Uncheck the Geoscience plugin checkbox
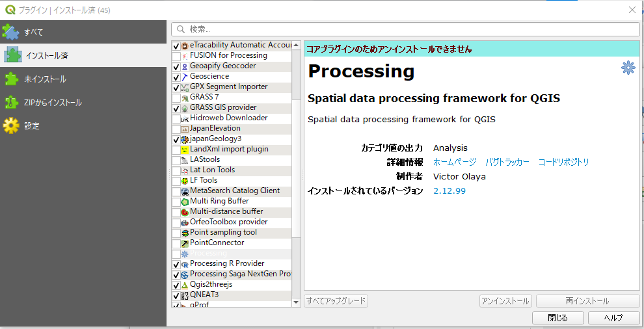The height and width of the screenshot is (329, 644). (x=176, y=77)
